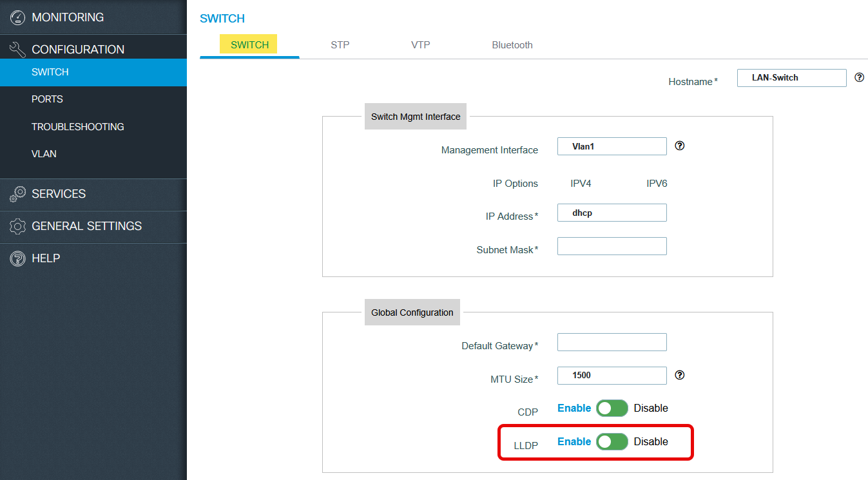Click the help icon beside Management Interface
This screenshot has width=868, height=480.
tap(679, 146)
